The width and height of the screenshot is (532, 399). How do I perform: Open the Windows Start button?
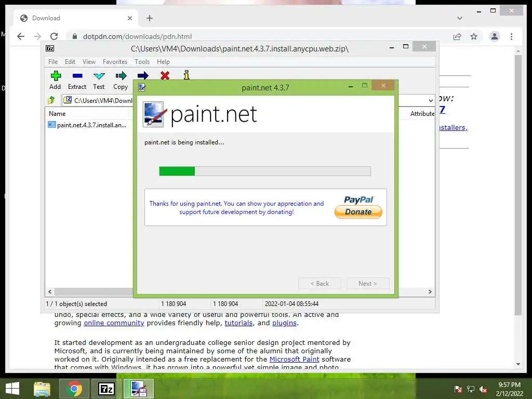[x=12, y=389]
